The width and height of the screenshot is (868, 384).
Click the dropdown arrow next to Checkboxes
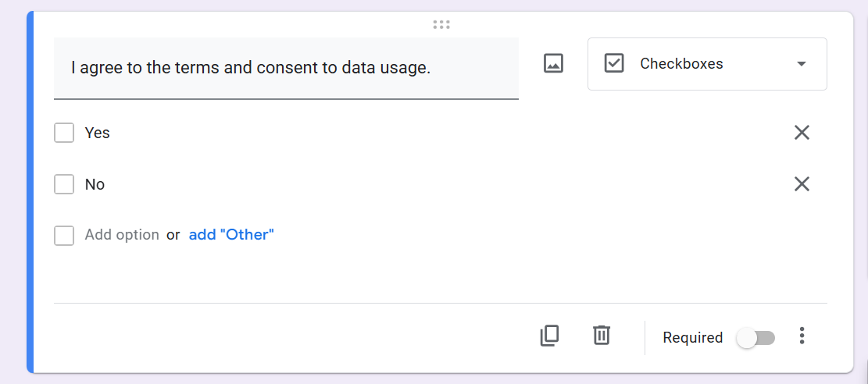(x=801, y=64)
